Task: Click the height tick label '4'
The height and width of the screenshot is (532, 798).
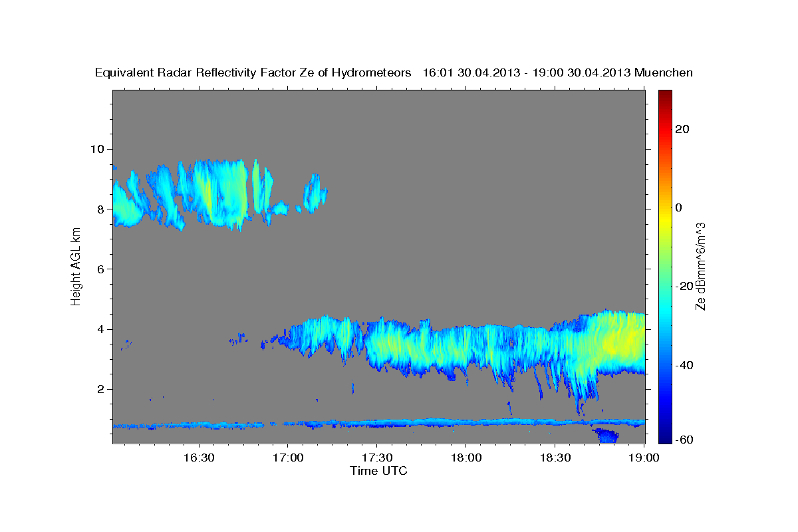Action: (102, 329)
